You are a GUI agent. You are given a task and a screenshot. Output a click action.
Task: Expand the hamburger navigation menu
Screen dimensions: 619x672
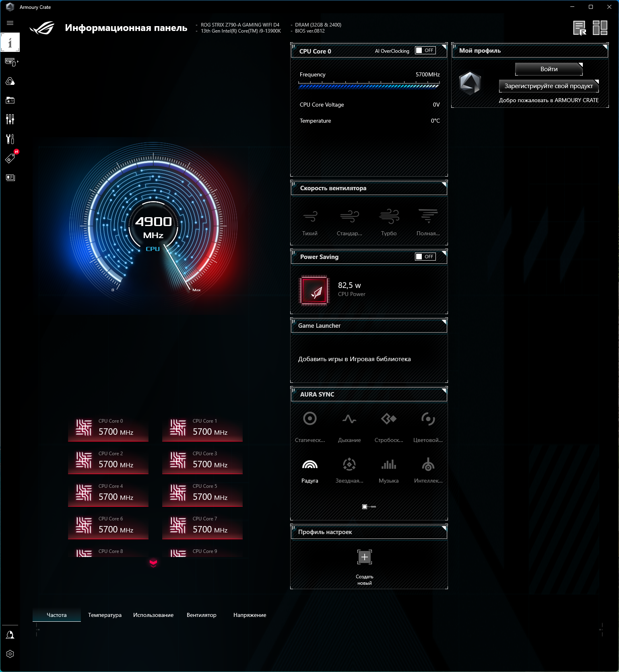click(10, 23)
